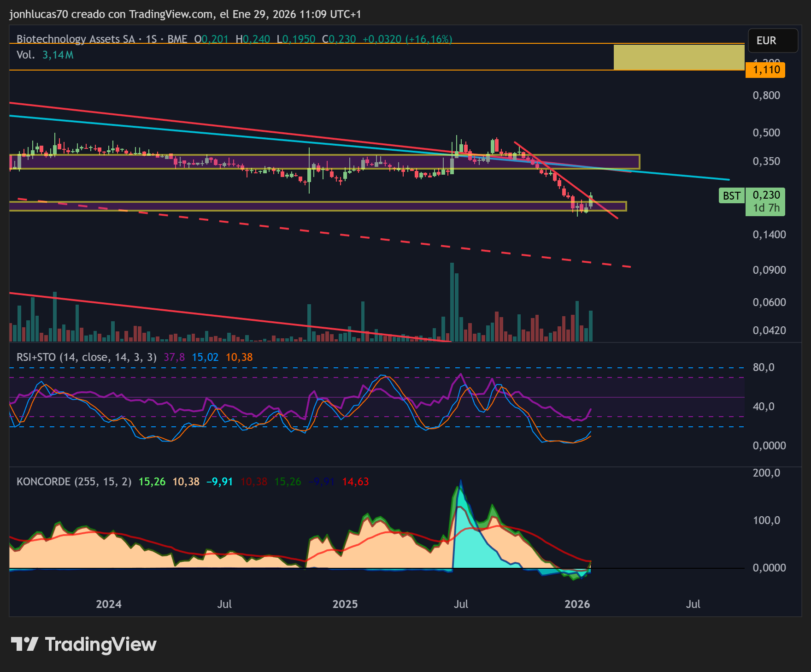Click the EUR currency button
The width and height of the screenshot is (811, 672).
(x=773, y=41)
